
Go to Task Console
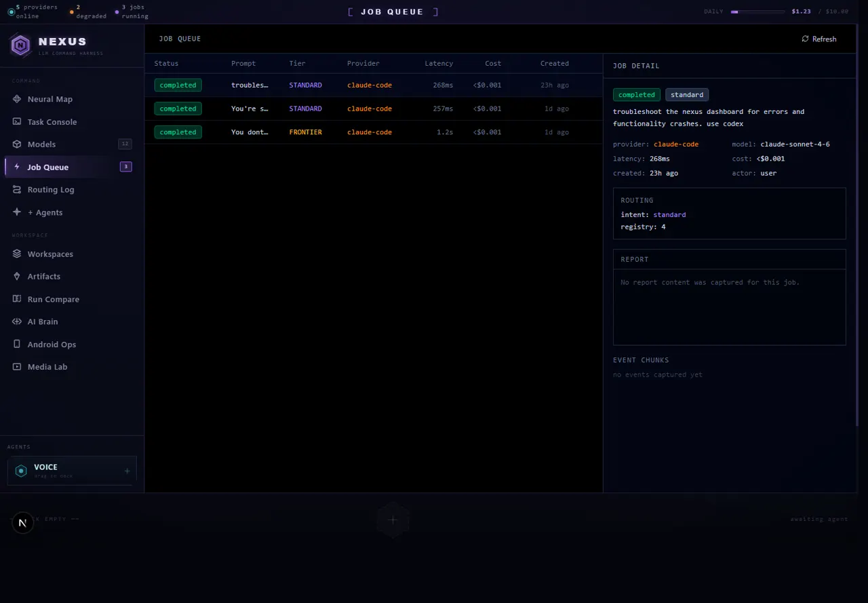click(x=72, y=121)
